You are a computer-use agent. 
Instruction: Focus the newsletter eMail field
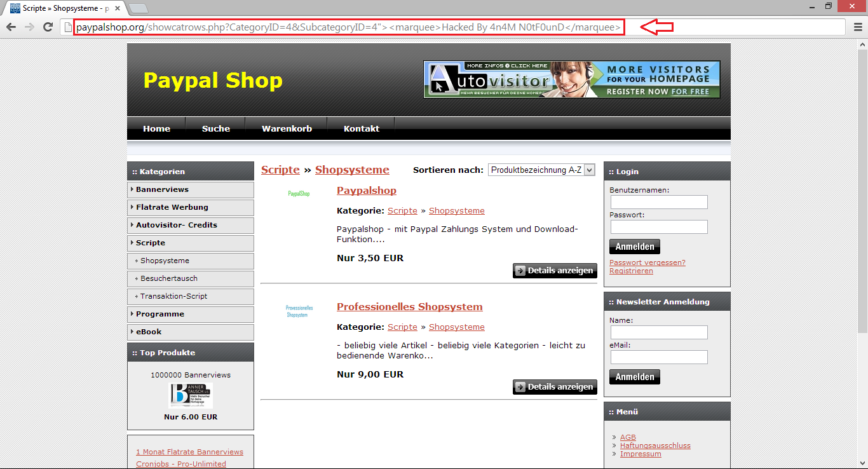659,357
